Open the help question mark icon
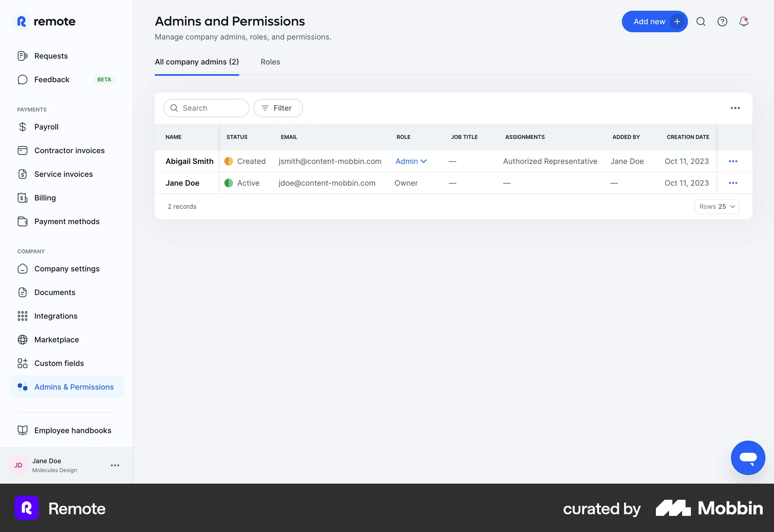Image resolution: width=774 pixels, height=532 pixels. pyautogui.click(x=722, y=21)
